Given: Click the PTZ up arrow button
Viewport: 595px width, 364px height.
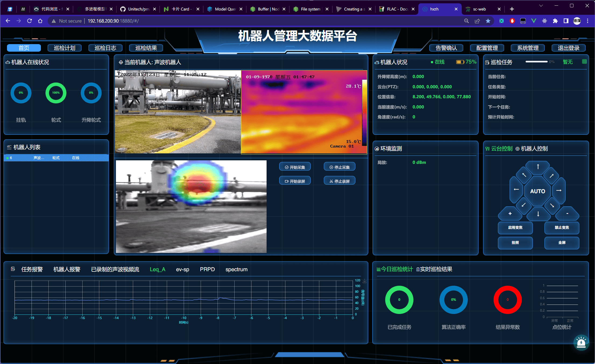Looking at the screenshot, I should click(538, 167).
